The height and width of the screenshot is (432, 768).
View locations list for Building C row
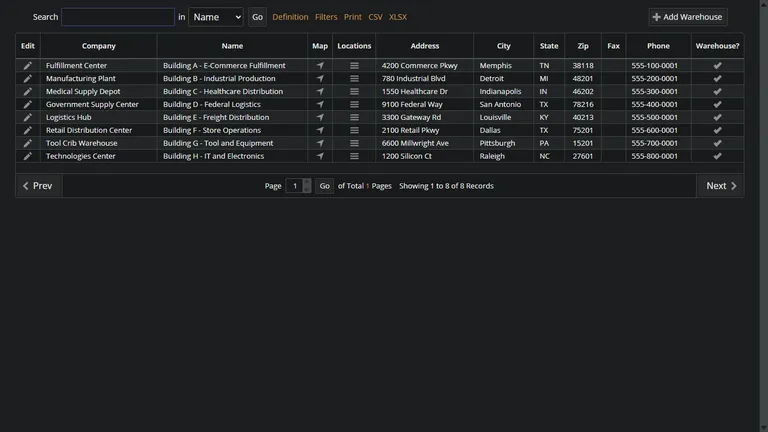pyautogui.click(x=354, y=92)
